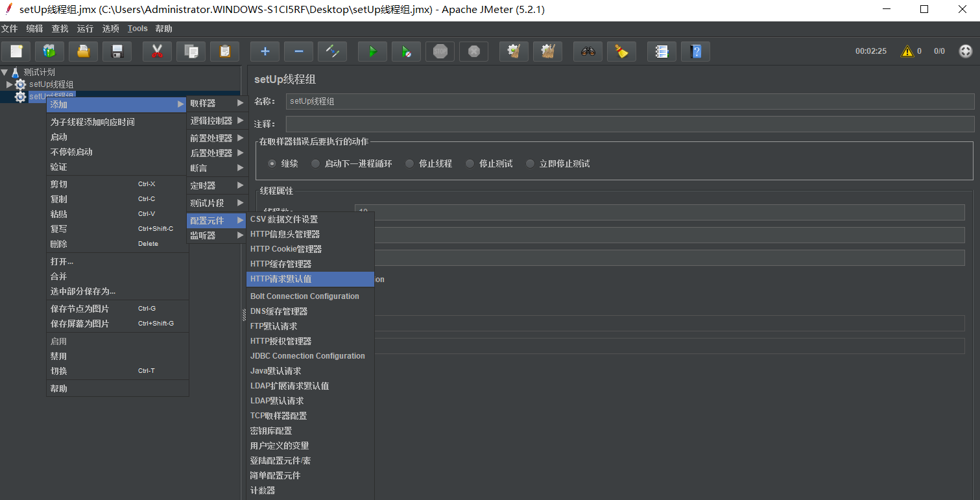Click the Help question mark toolbar icon

[x=695, y=52]
